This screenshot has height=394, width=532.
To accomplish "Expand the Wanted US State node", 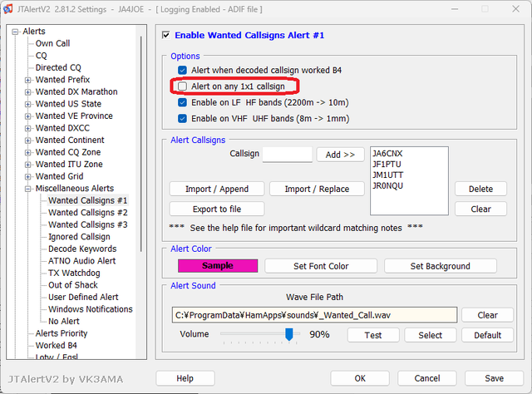I will pyautogui.click(x=27, y=104).
